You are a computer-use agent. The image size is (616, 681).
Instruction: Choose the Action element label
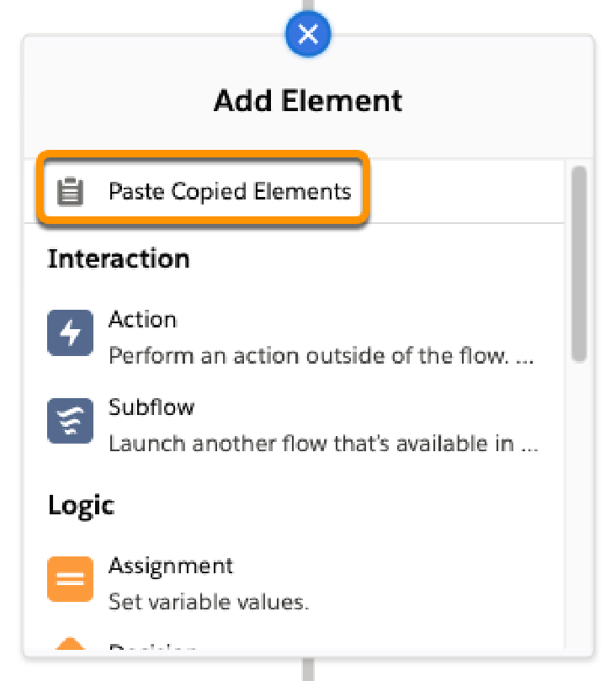click(143, 320)
